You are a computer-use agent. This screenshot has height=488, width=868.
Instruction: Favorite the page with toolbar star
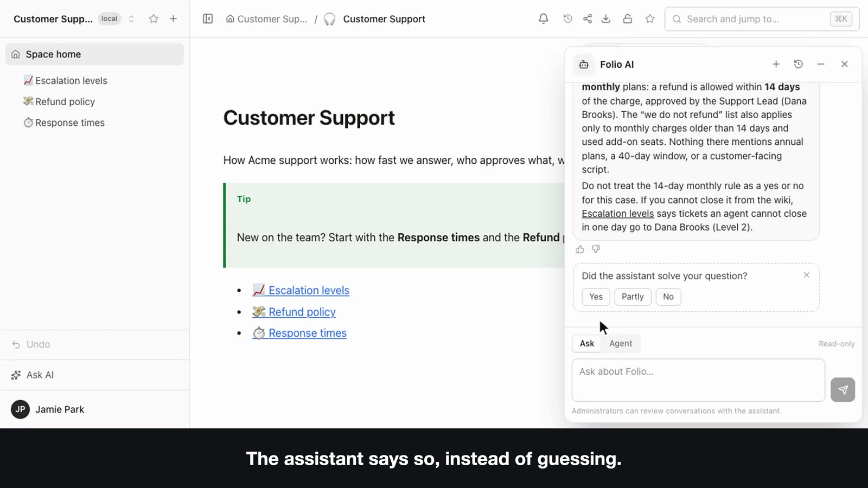tap(650, 19)
